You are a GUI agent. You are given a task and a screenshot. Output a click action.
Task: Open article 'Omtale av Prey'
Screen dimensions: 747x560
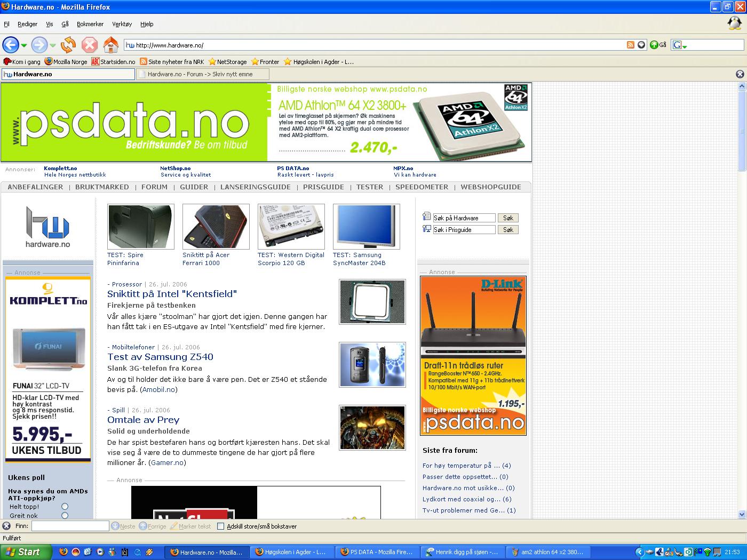143,420
